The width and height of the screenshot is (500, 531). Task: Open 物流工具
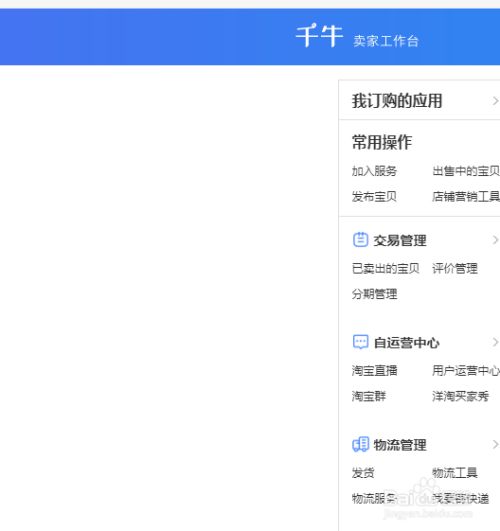point(455,473)
